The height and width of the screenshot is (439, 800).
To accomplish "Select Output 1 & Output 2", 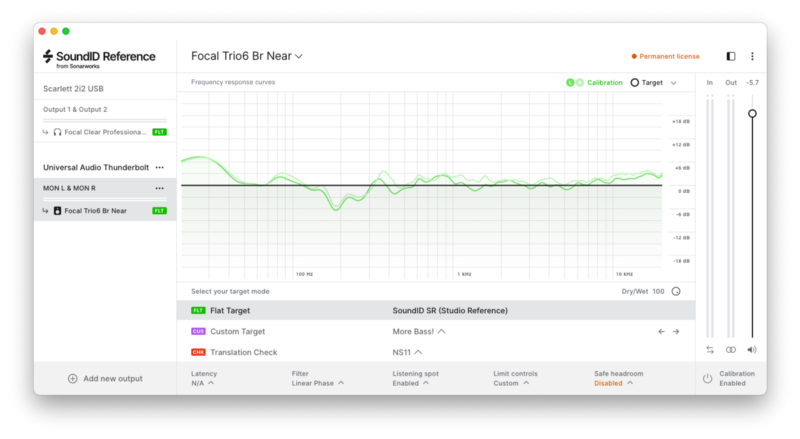I will [75, 110].
